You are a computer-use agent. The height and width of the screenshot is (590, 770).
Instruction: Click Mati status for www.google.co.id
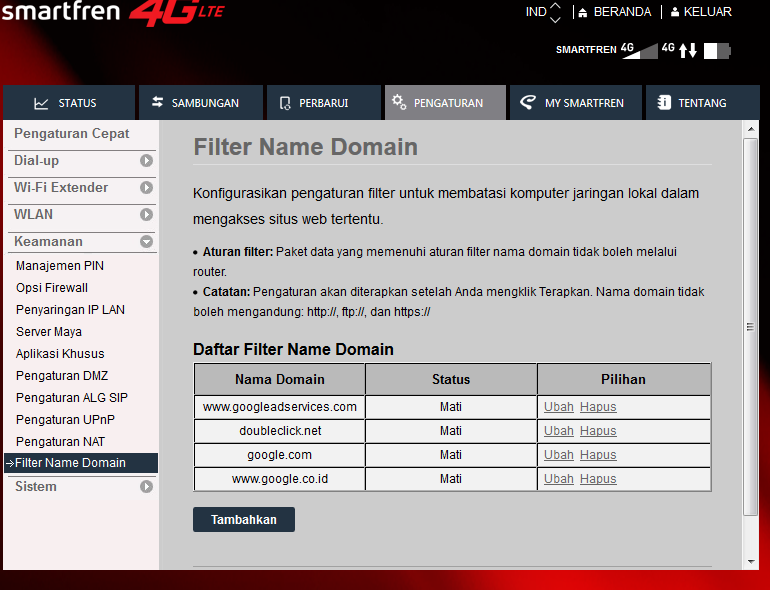click(x=451, y=478)
